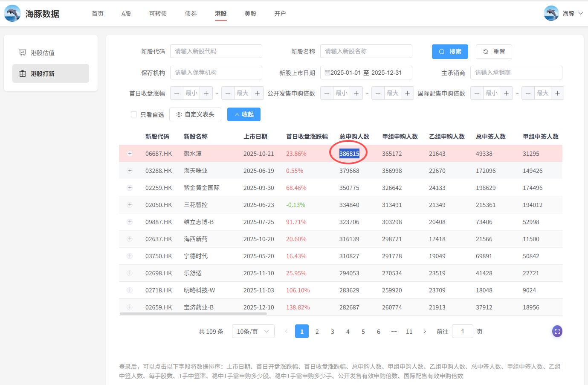This screenshot has height=385, width=588.
Task: Click the next page arrow
Action: coord(425,332)
